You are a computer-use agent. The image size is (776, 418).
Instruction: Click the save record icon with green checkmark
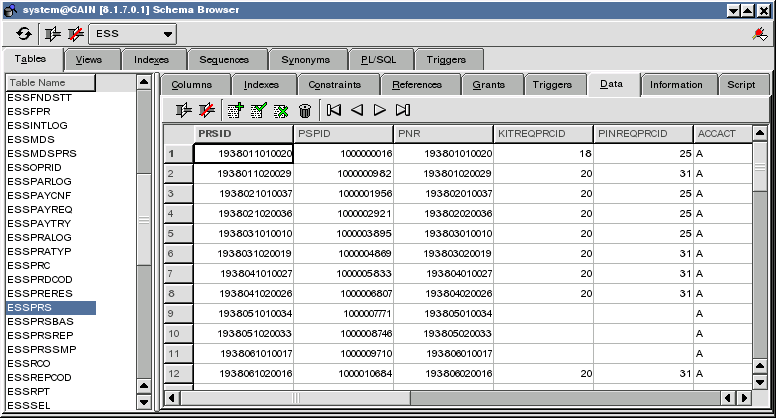click(x=257, y=110)
